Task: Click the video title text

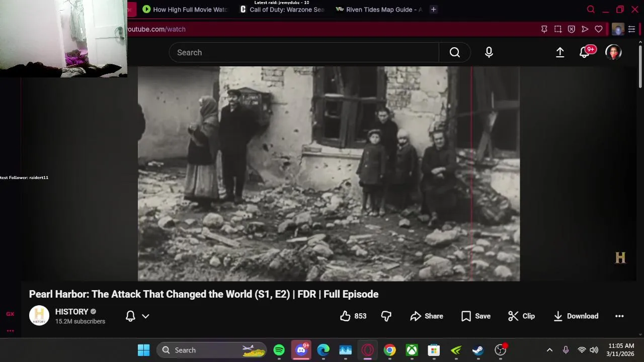Action: click(204, 294)
